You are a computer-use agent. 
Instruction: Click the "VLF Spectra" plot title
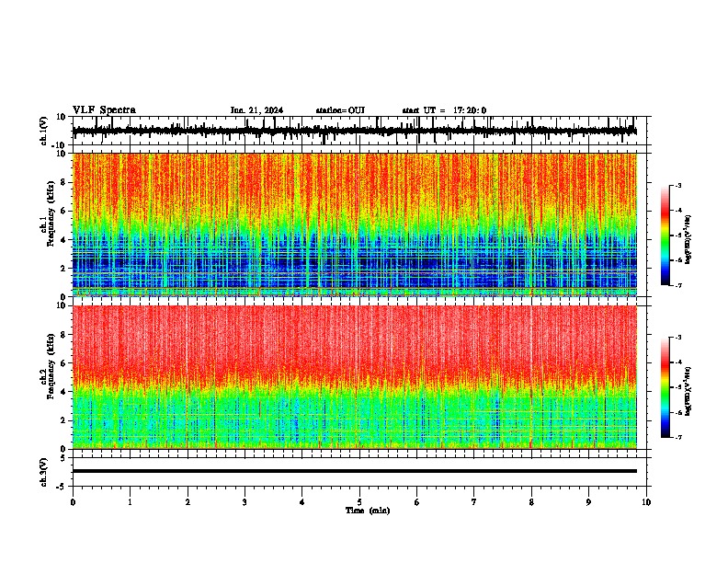[104, 110]
